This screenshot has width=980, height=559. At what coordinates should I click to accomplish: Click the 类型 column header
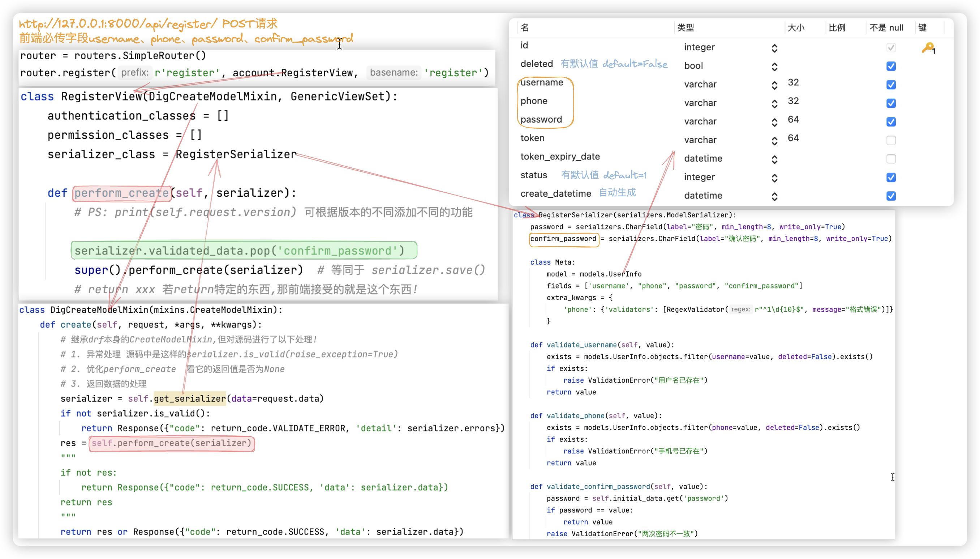tap(685, 27)
